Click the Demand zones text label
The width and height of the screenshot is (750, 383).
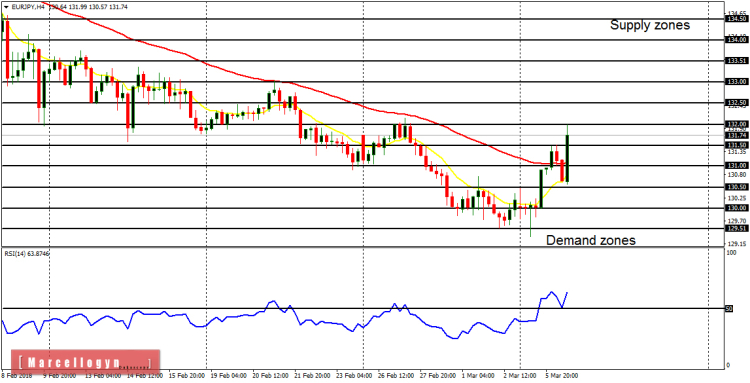click(591, 240)
